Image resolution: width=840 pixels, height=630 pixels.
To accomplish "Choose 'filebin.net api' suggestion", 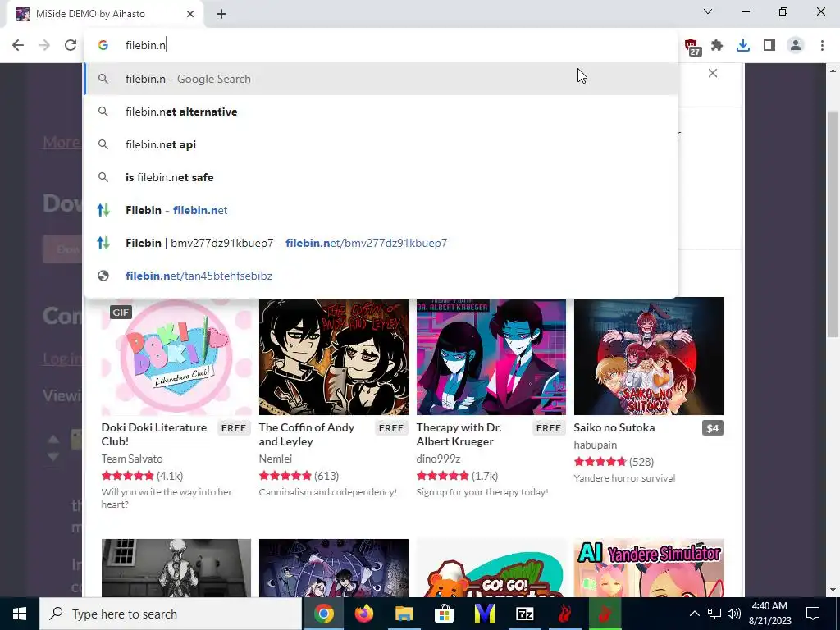I will pyautogui.click(x=381, y=144).
